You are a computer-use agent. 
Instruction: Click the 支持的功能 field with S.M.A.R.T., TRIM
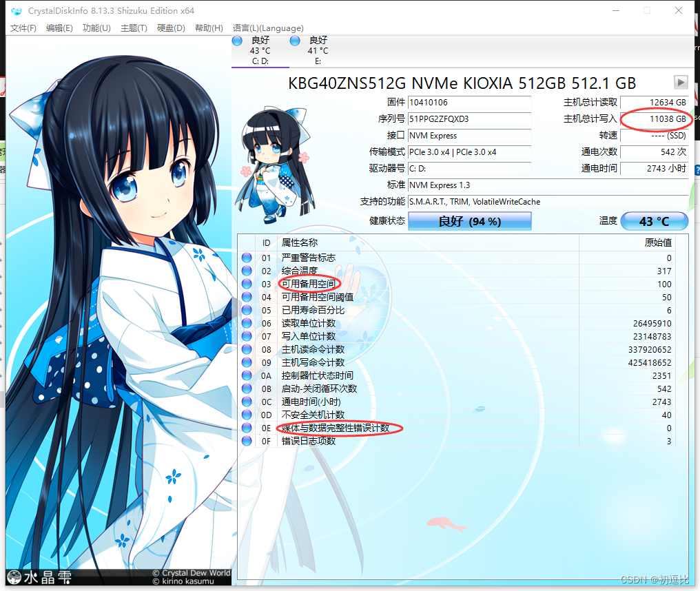click(548, 201)
